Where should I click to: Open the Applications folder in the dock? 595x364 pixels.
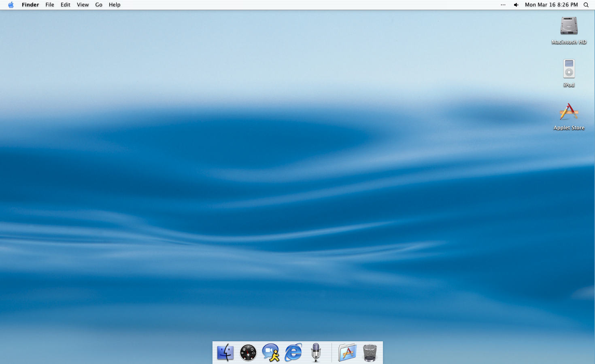tap(347, 352)
